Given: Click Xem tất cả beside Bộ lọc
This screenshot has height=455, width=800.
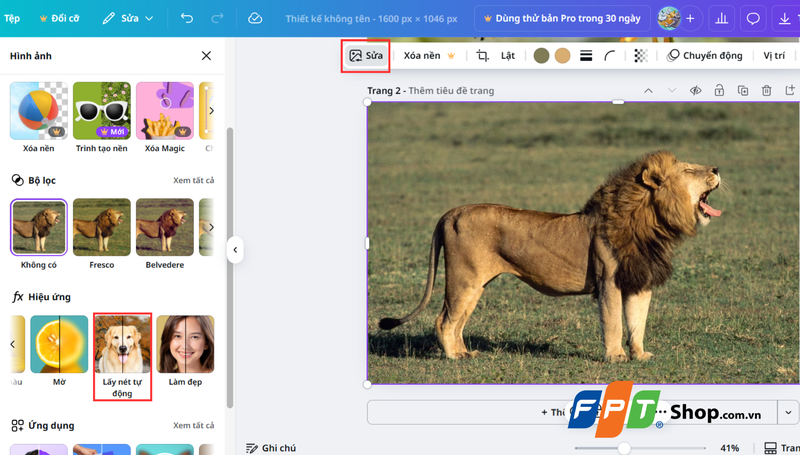Looking at the screenshot, I should click(194, 180).
